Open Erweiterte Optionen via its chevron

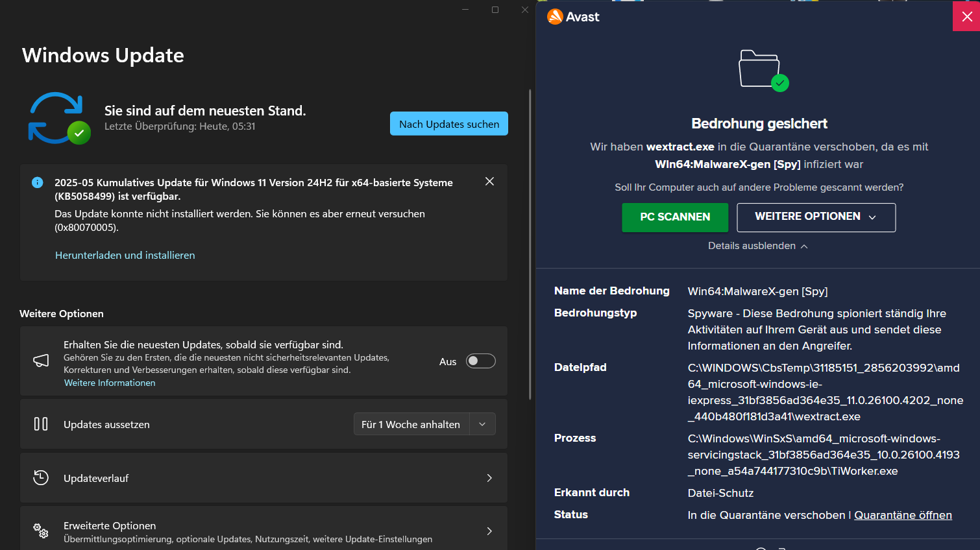[489, 531]
